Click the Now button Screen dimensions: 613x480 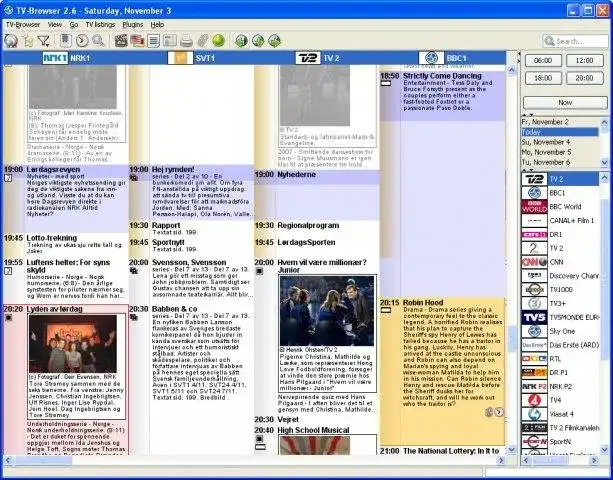pyautogui.click(x=565, y=102)
